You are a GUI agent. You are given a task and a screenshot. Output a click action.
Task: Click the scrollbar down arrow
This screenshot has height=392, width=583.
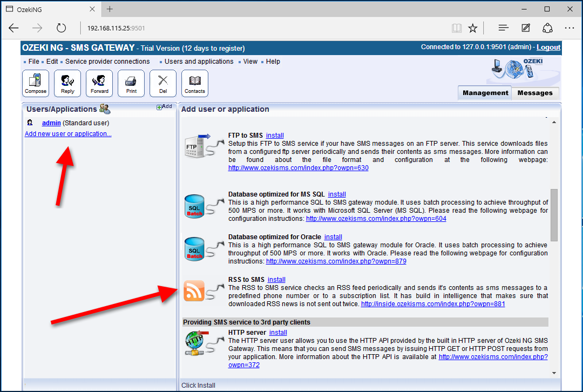pyautogui.click(x=554, y=373)
